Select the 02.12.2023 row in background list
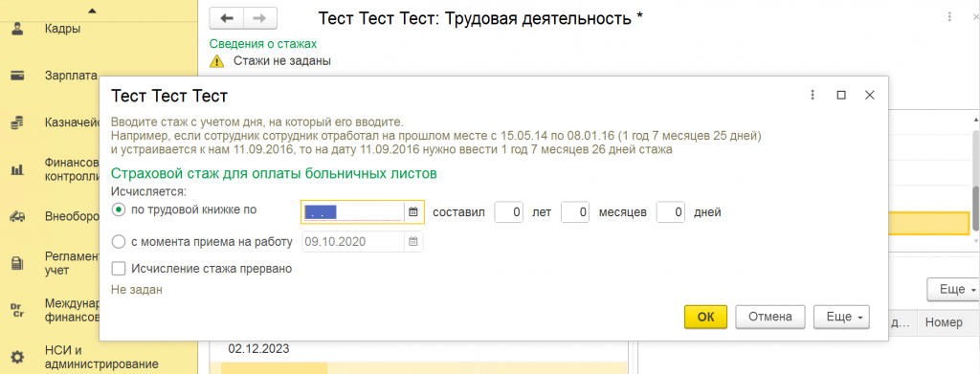 click(258, 348)
